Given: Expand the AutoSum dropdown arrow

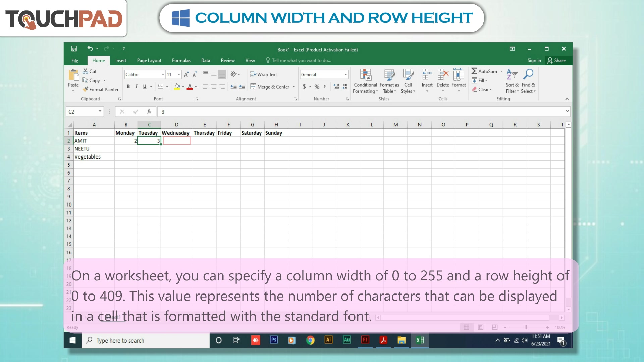Looking at the screenshot, I should (502, 71).
